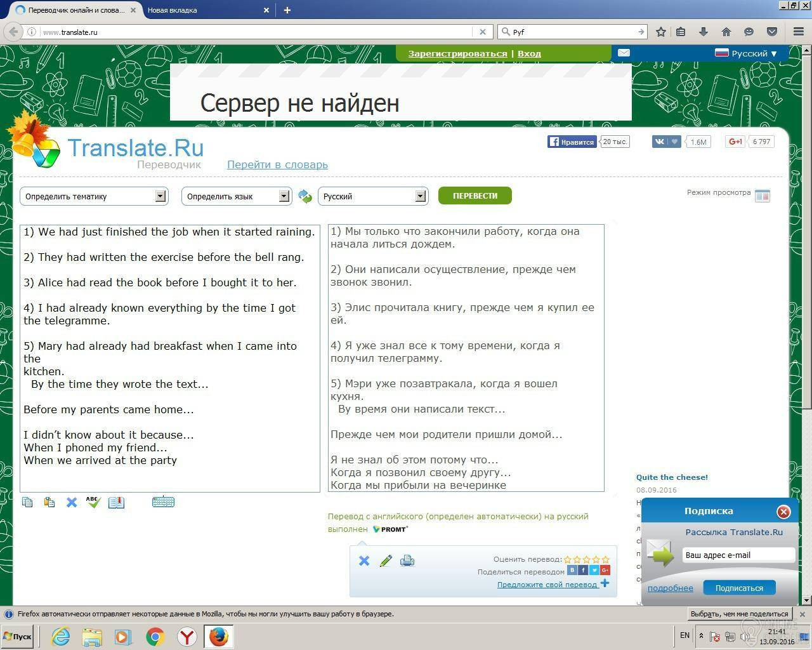Viewport: 812px width, 650px height.
Task: Open the Пуск start menu
Action: coord(17,636)
